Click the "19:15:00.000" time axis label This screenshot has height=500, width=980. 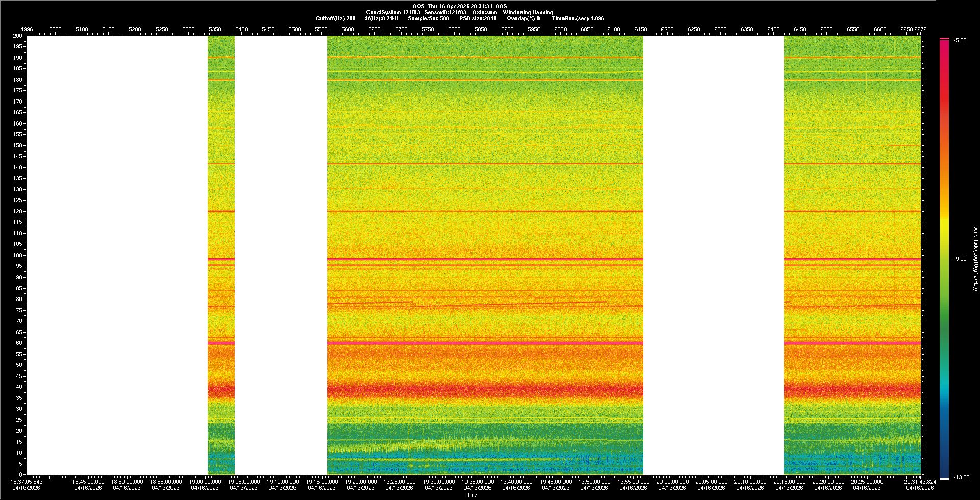tap(322, 481)
